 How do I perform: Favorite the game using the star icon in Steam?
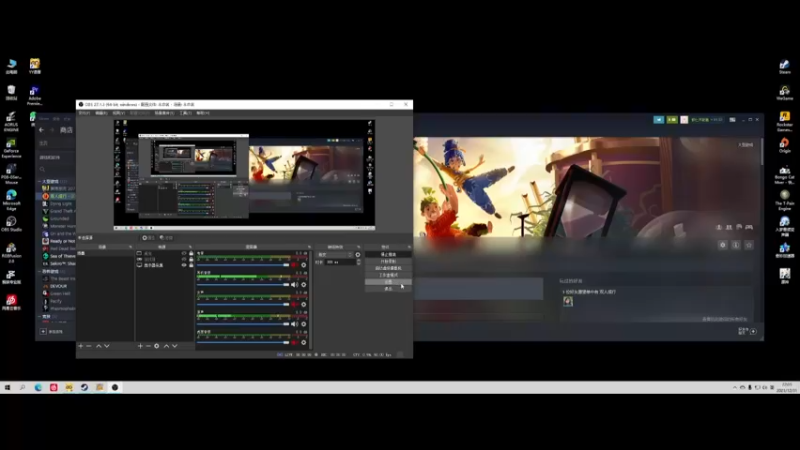(x=749, y=245)
